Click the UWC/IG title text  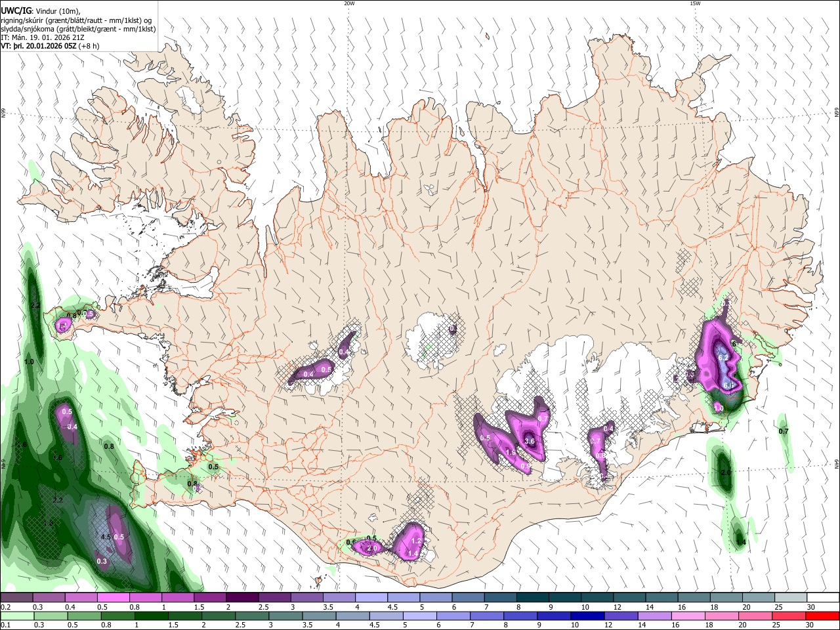[16, 10]
